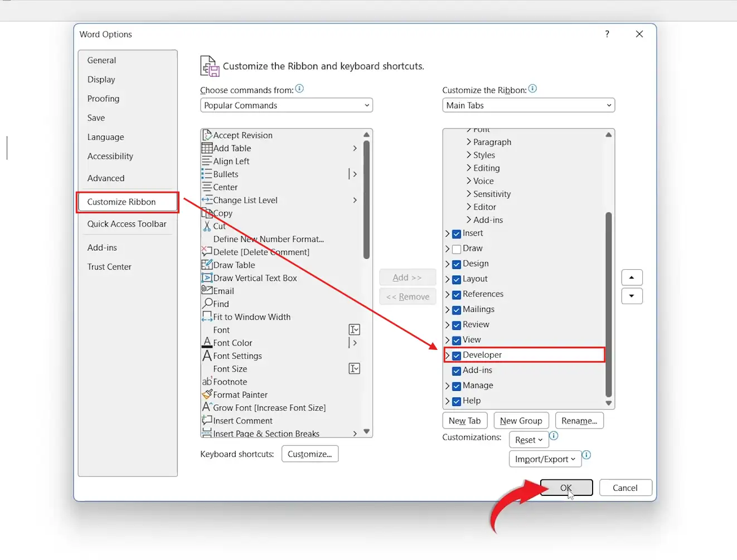Click the Rename... button

579,421
